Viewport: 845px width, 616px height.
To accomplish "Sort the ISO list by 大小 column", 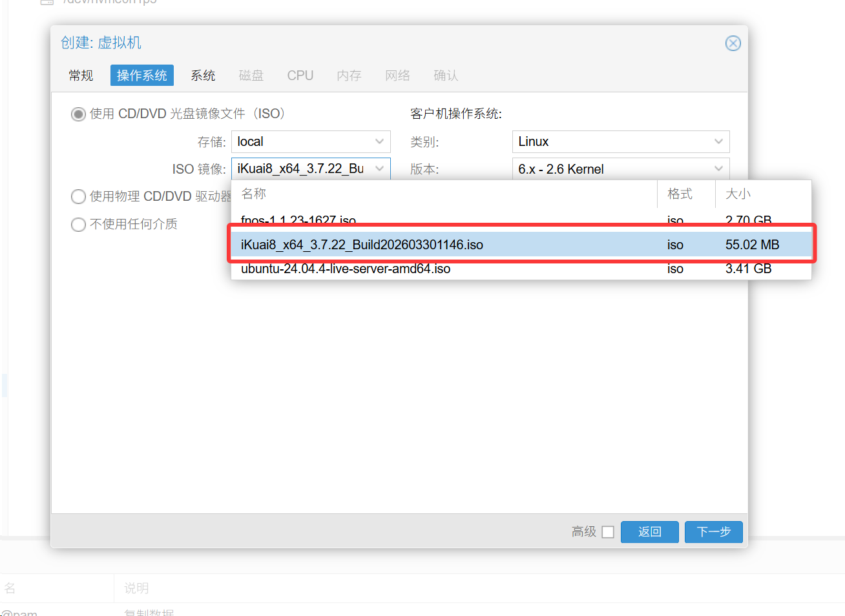I will coord(738,194).
